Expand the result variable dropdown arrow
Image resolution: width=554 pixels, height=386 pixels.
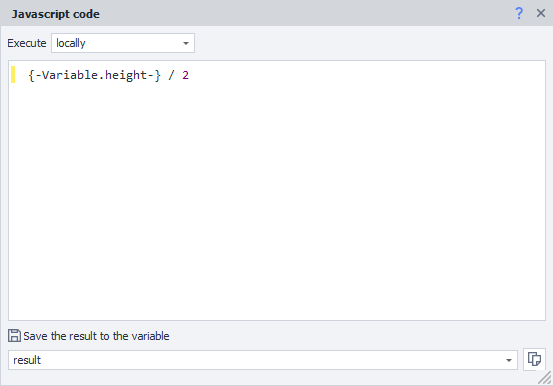[x=509, y=360]
